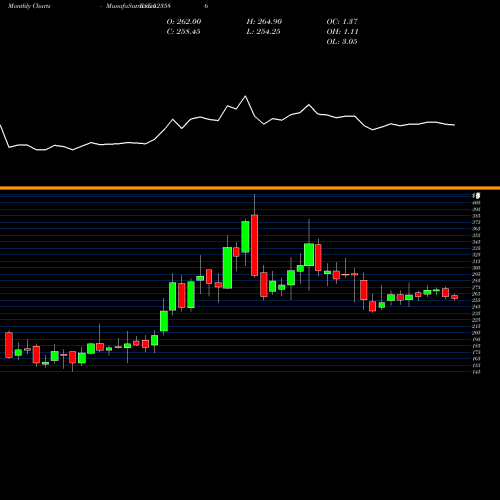Click the tallest red candle at the chart peak

point(254,245)
